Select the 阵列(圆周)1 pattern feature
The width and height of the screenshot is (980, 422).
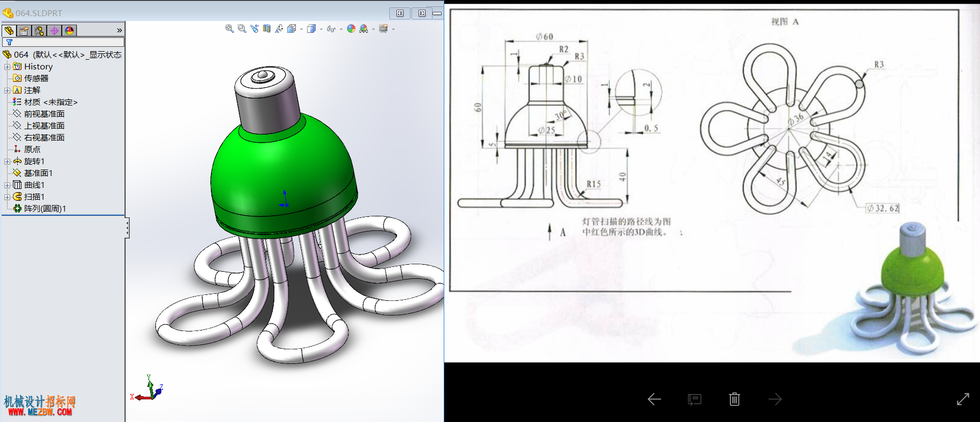click(x=45, y=209)
